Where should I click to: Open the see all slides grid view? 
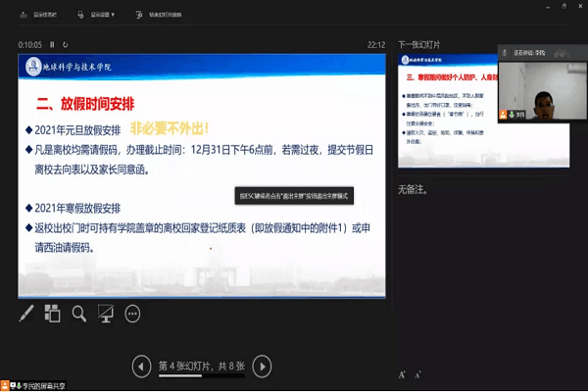pos(53,314)
